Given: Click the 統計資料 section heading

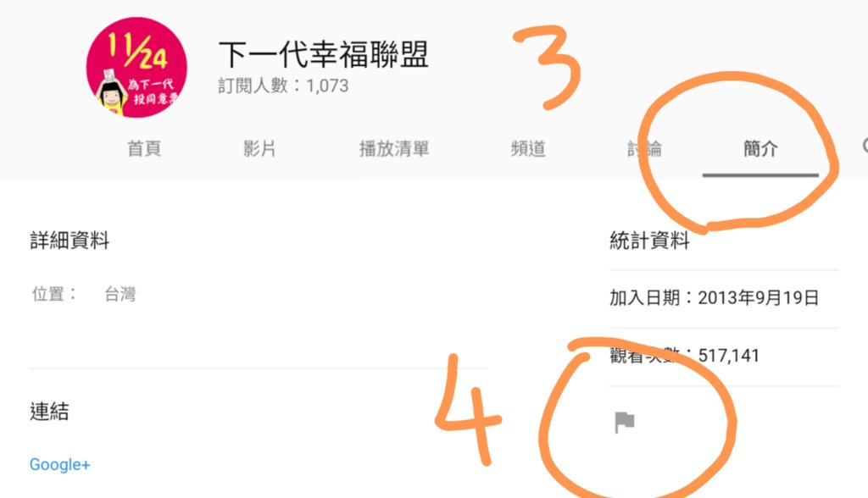Looking at the screenshot, I should [x=649, y=241].
